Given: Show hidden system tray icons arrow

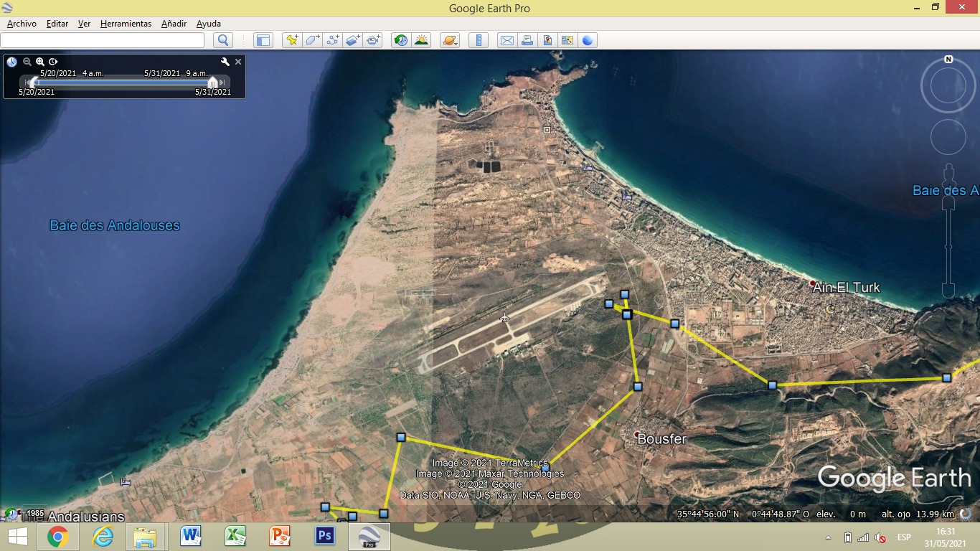Looking at the screenshot, I should click(x=829, y=537).
